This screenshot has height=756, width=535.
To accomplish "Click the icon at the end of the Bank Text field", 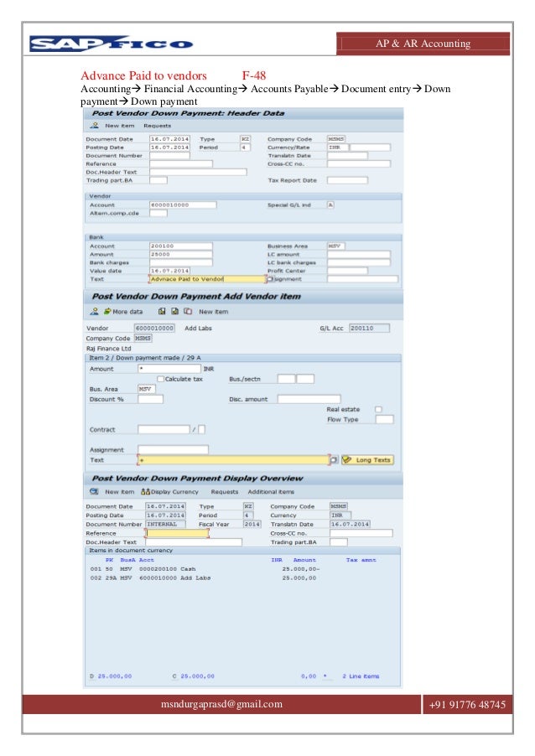I will coord(270,279).
